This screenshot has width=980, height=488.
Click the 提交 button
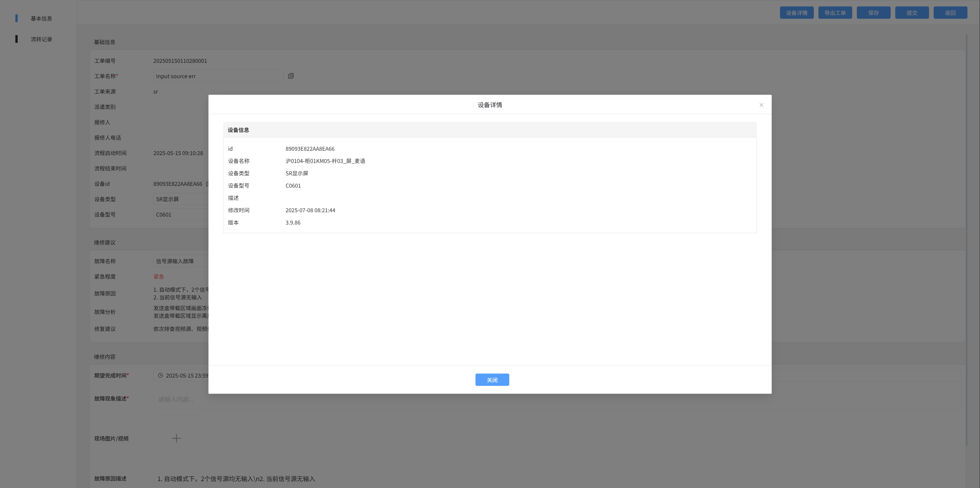[912, 13]
